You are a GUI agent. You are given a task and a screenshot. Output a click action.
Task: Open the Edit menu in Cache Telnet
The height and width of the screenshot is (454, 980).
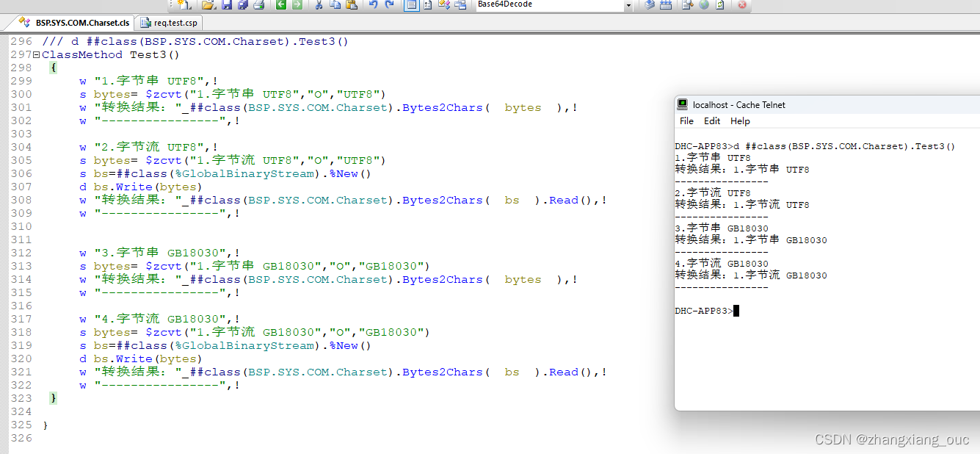tap(712, 121)
